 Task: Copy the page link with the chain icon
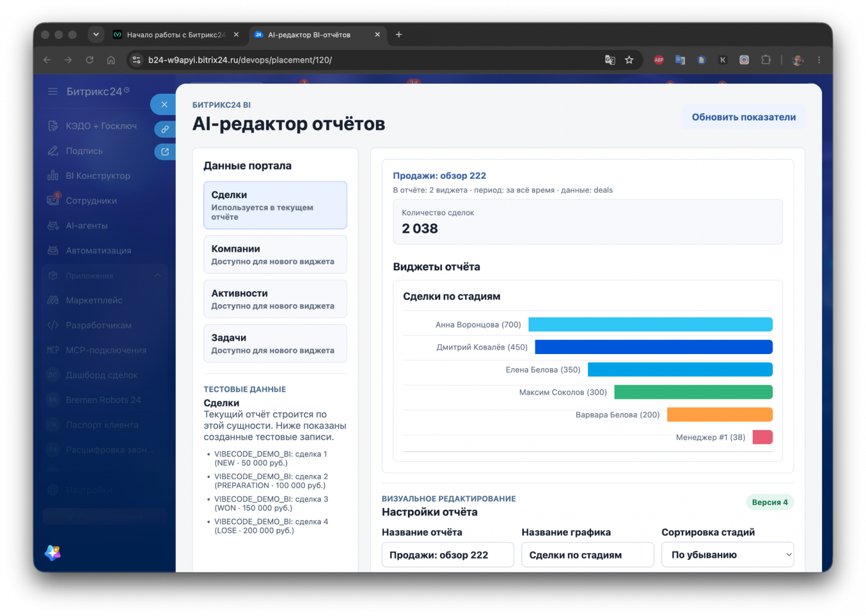coord(165,129)
